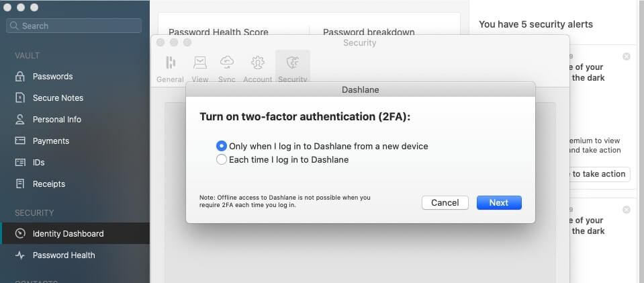Viewport: 644px width, 283px height.
Task: Select 'Only when I log in from a new device'
Action: coord(322,146)
